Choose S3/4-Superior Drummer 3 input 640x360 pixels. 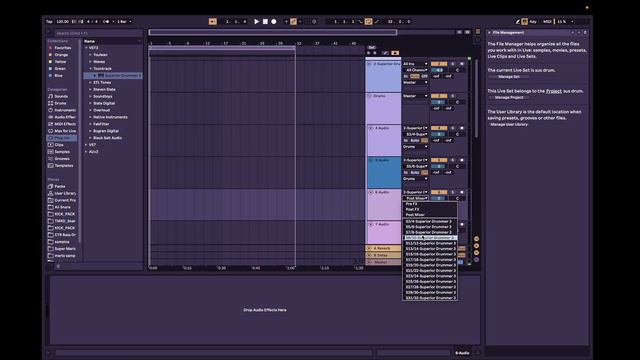[430, 222]
